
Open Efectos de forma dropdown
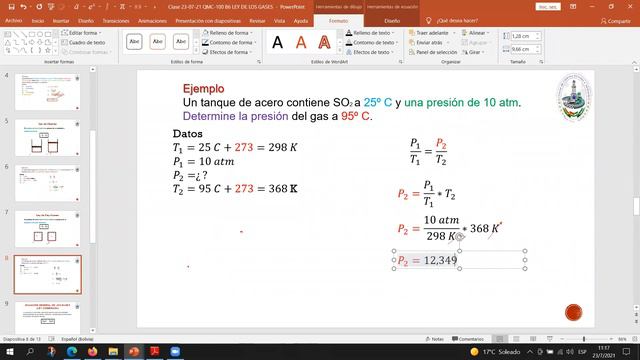pos(227,52)
